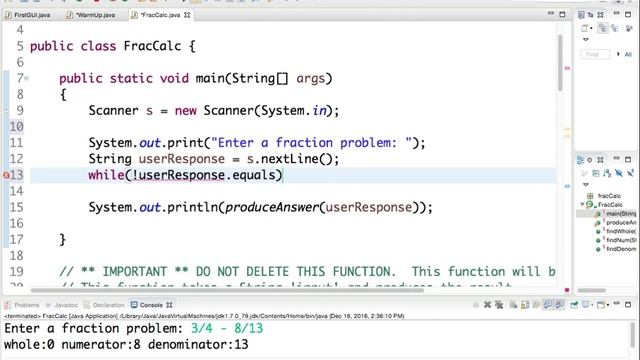Select the Task List view tab icon

click(x=581, y=15)
